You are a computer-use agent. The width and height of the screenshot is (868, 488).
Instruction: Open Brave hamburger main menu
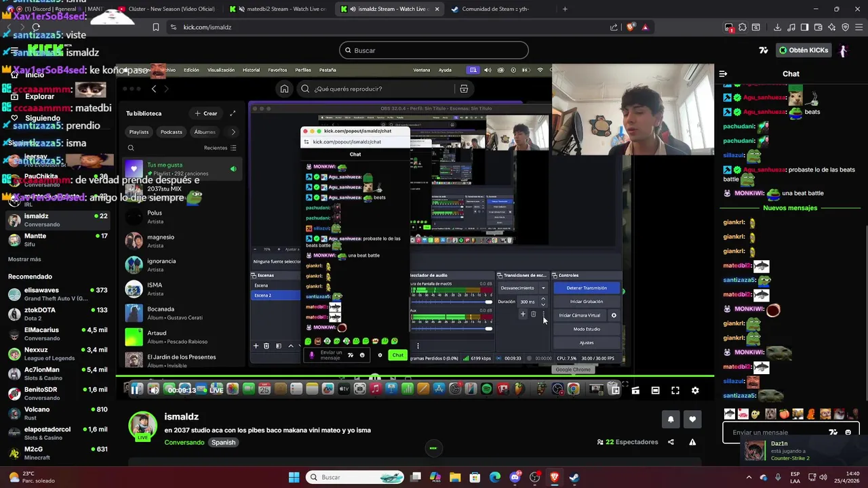859,27
